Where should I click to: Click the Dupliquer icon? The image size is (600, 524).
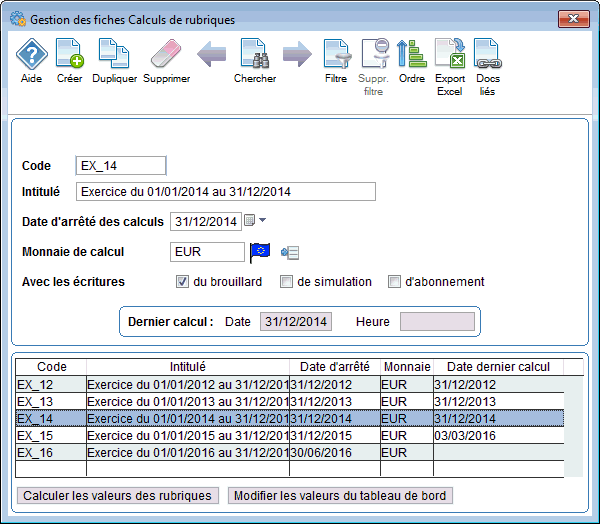114,55
